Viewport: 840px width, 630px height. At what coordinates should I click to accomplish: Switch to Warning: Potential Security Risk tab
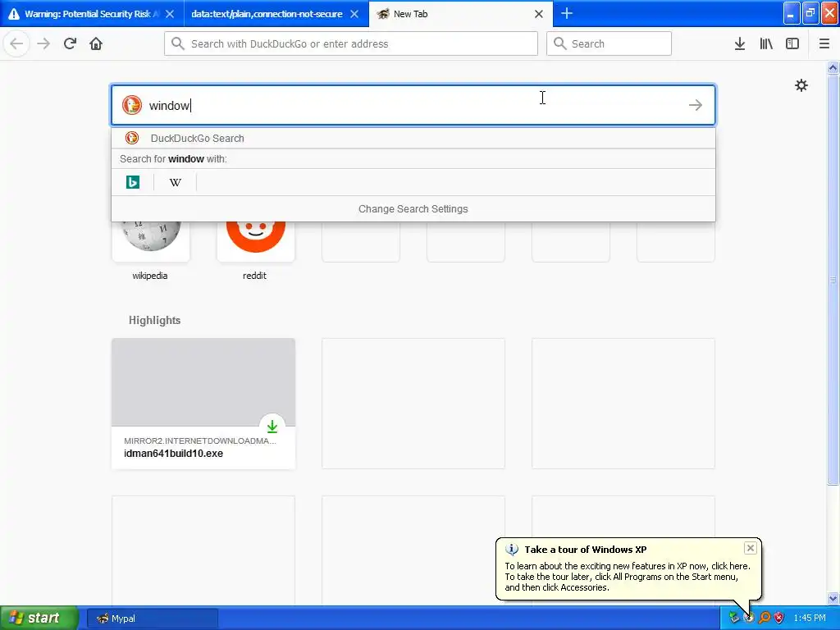pos(92,14)
